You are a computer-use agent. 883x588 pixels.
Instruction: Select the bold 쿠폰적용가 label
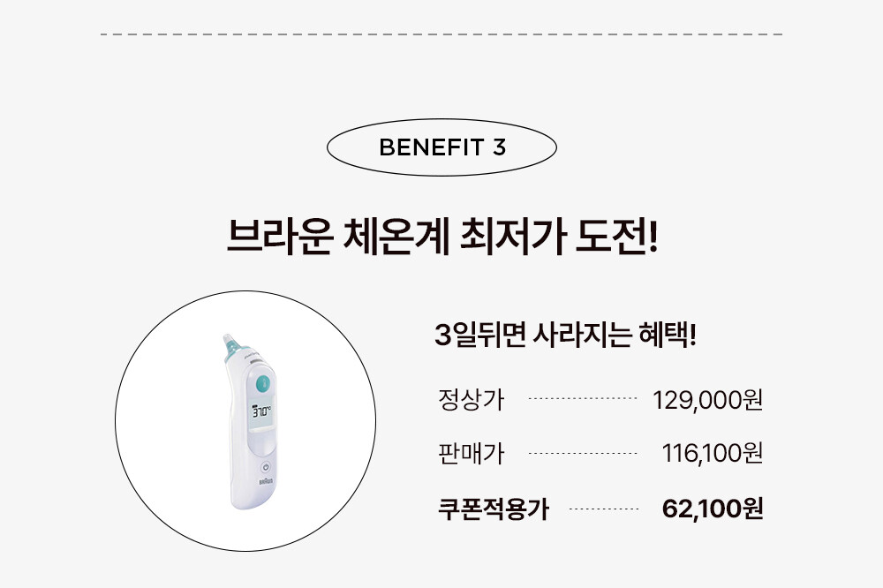(494, 509)
